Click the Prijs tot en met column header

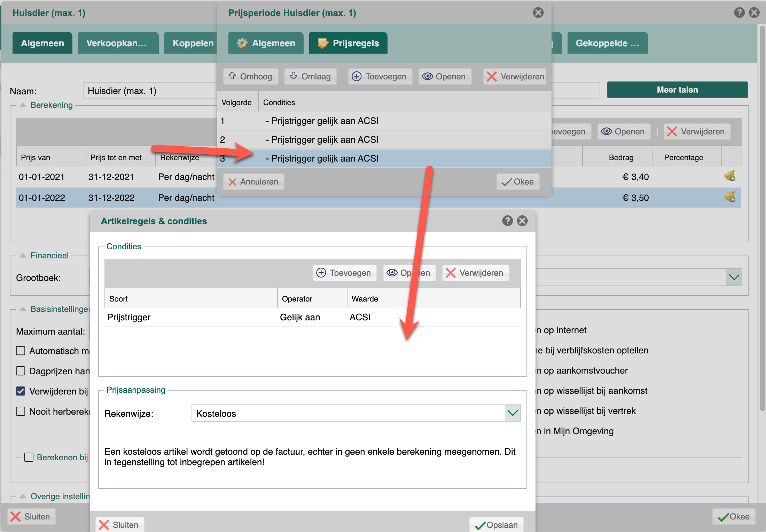(x=120, y=157)
